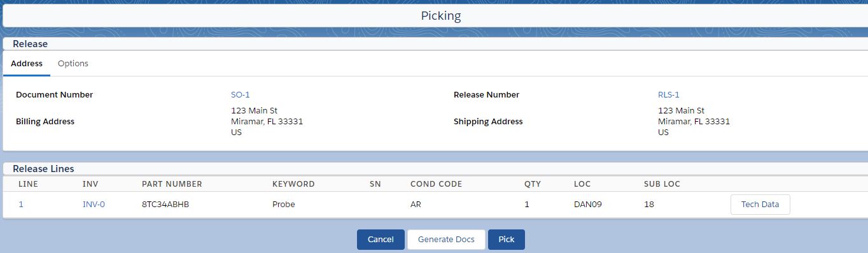Click the KEYWORD column header
Viewport: 868px width, 253px height.
click(x=293, y=184)
